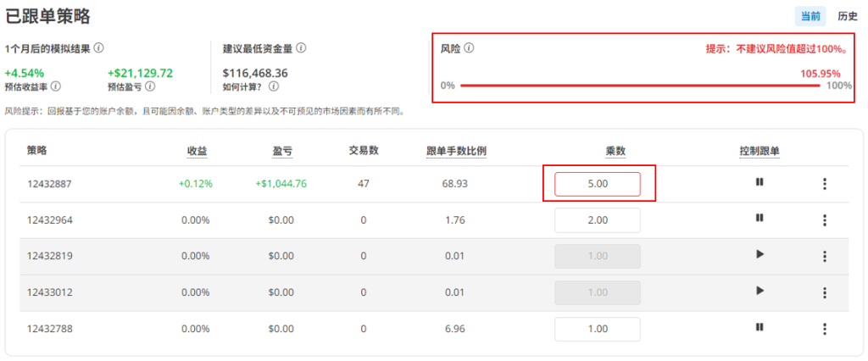This screenshot has height=361, width=868.
Task: Click info icon next to 建议最低资金量
Action: pyautogui.click(x=301, y=48)
